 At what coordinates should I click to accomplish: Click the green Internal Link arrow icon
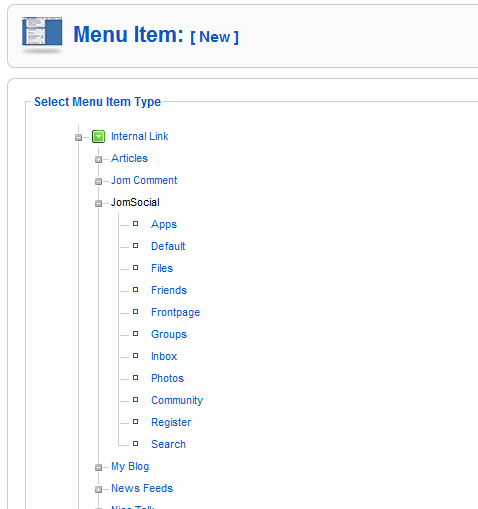pos(98,136)
